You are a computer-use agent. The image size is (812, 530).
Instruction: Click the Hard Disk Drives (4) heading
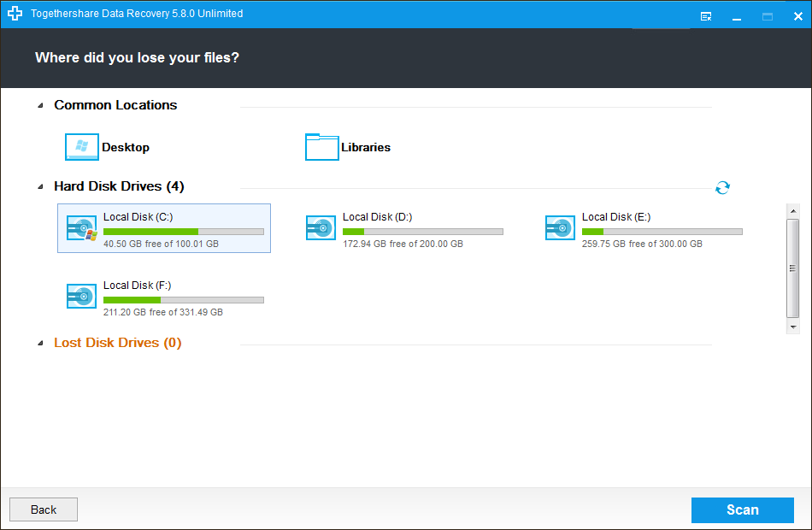pos(119,186)
